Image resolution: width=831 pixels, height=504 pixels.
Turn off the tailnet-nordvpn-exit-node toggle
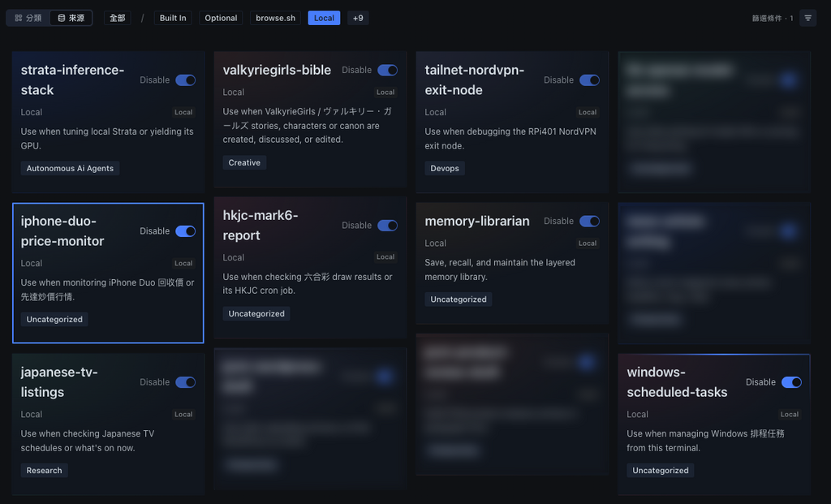coord(589,80)
